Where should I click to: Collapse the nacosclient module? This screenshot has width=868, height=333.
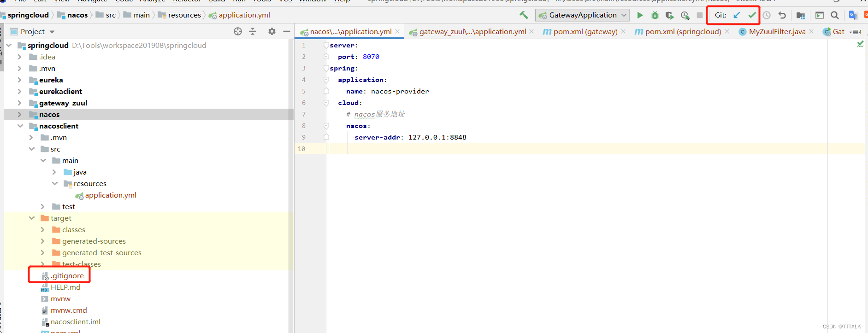click(20, 126)
